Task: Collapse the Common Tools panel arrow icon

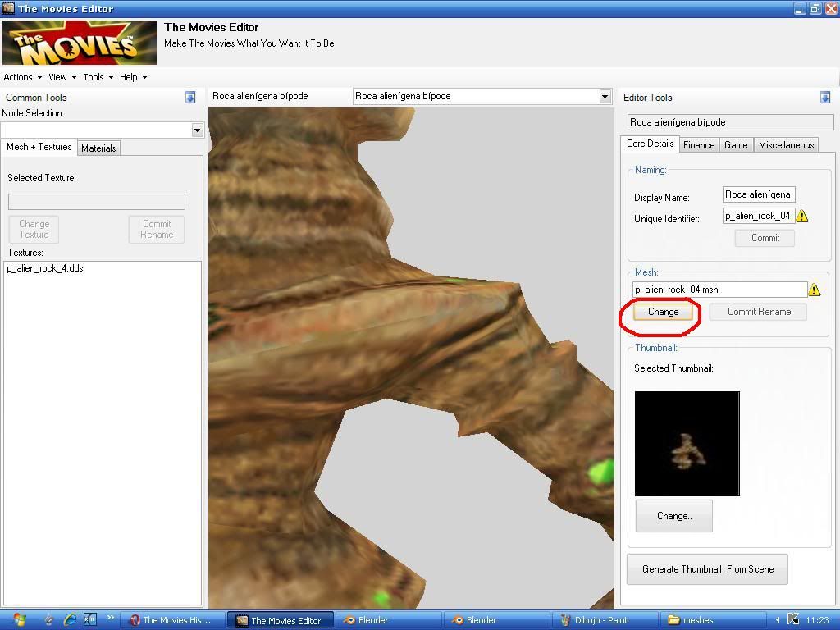Action: (190, 97)
